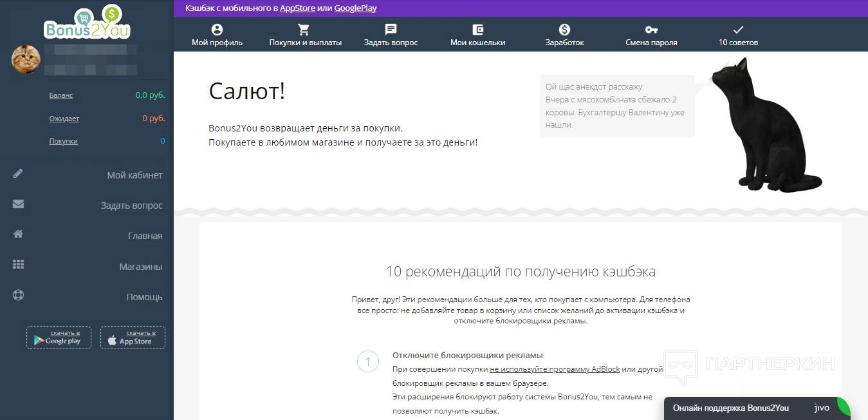This screenshot has height=420, width=868.
Task: Open the Мой профиль top menu item
Action: pyautogui.click(x=217, y=43)
